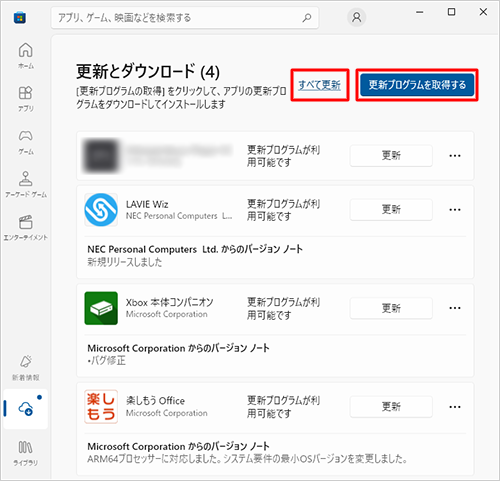Open the user account profile icon
The image size is (500, 481).
click(357, 17)
